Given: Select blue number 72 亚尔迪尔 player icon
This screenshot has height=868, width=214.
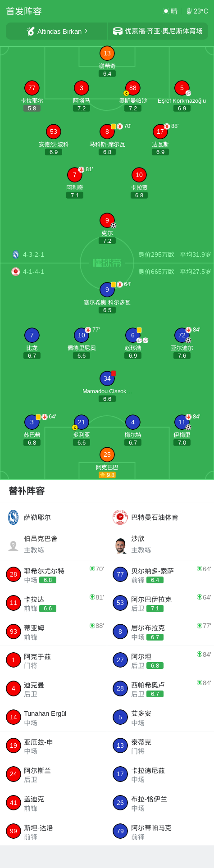Looking at the screenshot, I should click(182, 335).
